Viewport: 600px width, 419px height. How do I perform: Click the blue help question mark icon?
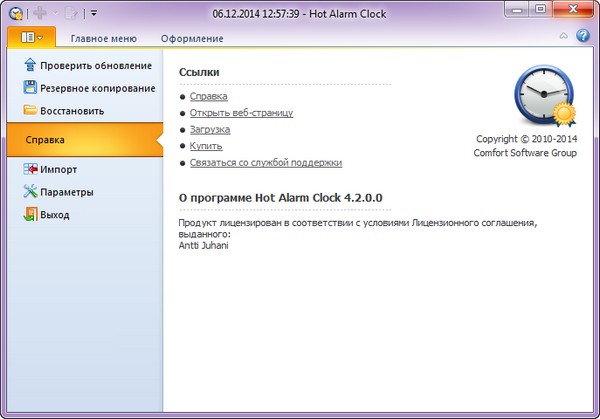click(x=583, y=36)
